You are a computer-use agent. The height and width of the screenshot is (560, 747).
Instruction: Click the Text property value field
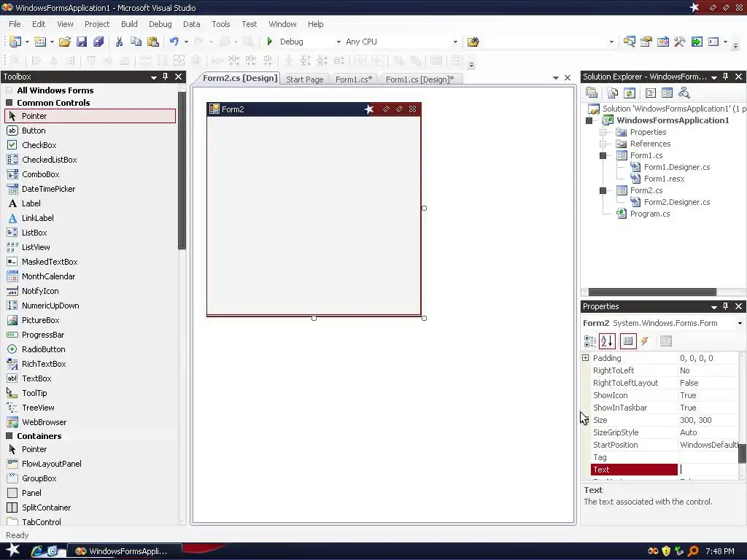point(708,470)
